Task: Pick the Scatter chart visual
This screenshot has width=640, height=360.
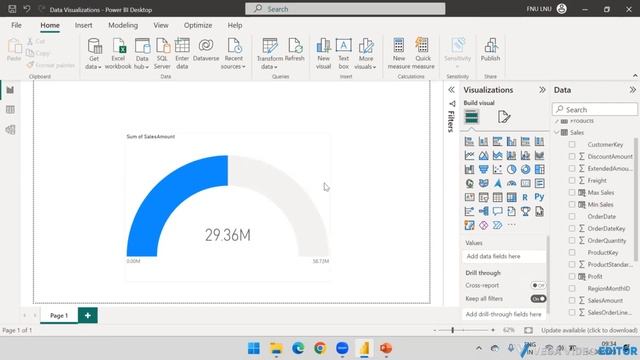Action: pyautogui.click(x=497, y=169)
